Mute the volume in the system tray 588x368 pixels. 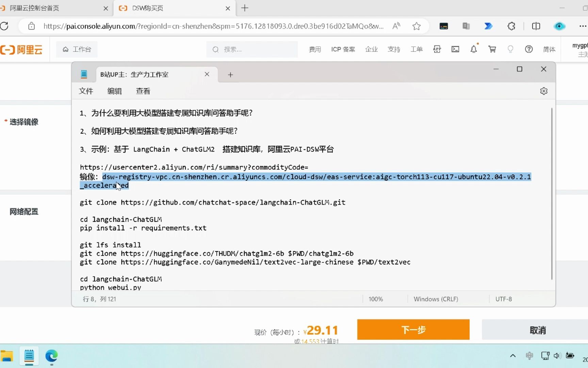coord(557,356)
